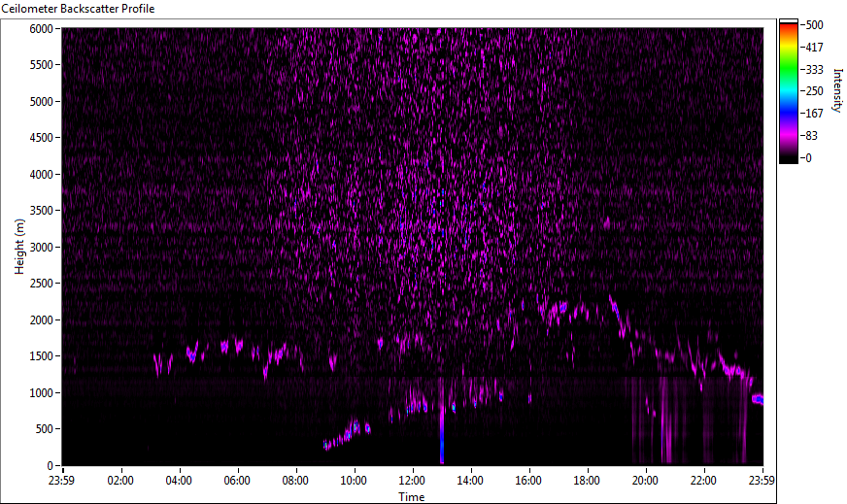Click the intensity scale value 500
Viewport: 847px width, 504px height.
[x=815, y=25]
